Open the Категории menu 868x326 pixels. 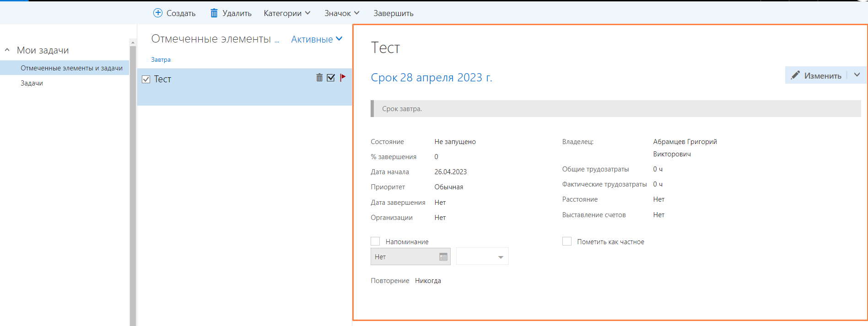pos(287,13)
